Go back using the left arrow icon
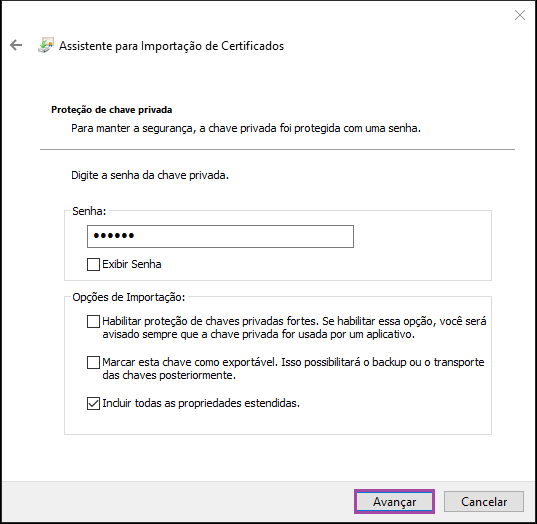The height and width of the screenshot is (524, 537). pyautogui.click(x=16, y=45)
